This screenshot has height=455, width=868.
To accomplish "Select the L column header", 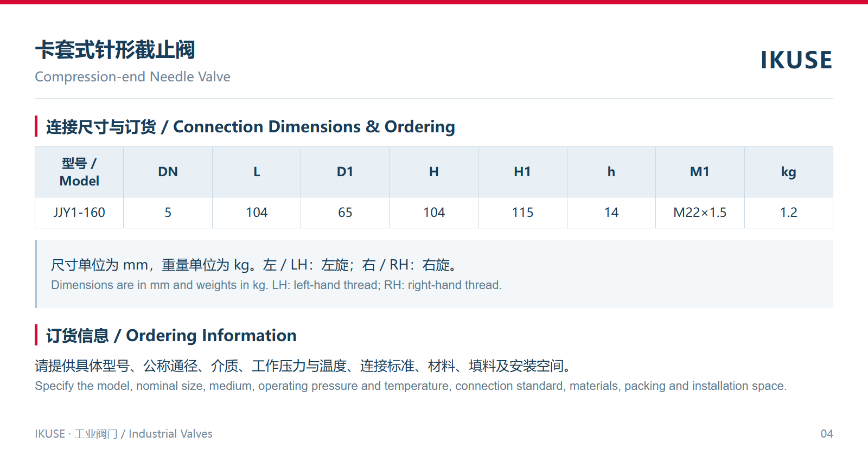I will [257, 172].
